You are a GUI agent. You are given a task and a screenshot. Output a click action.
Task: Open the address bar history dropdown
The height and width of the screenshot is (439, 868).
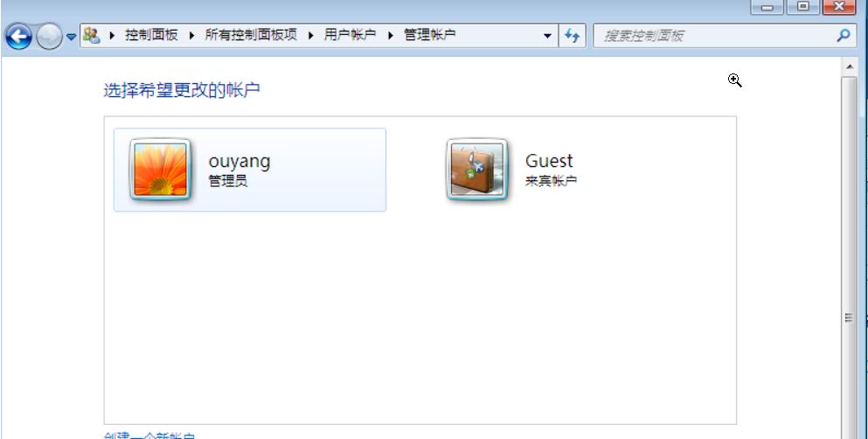tap(547, 36)
